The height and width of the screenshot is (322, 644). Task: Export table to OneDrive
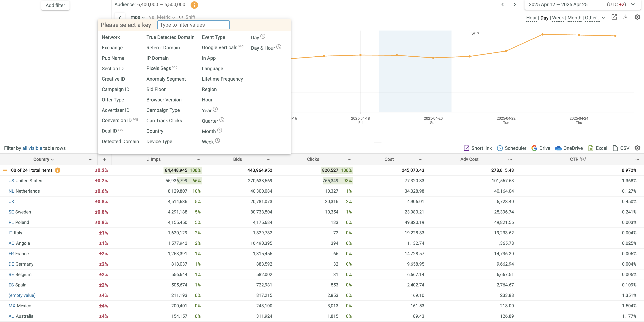(568, 148)
